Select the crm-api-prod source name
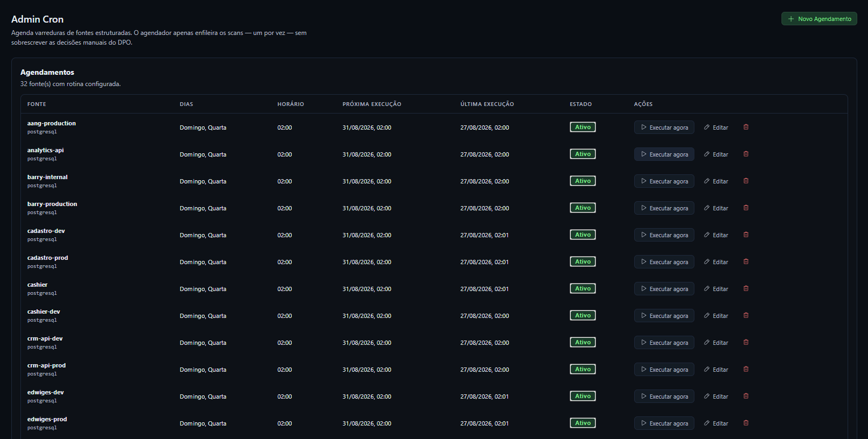The height and width of the screenshot is (439, 868). pyautogui.click(x=47, y=365)
